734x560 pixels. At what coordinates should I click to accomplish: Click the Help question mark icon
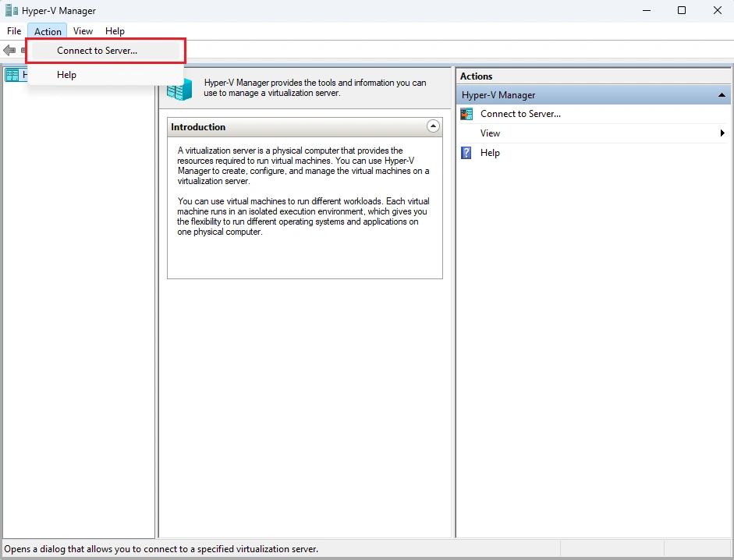pos(466,153)
